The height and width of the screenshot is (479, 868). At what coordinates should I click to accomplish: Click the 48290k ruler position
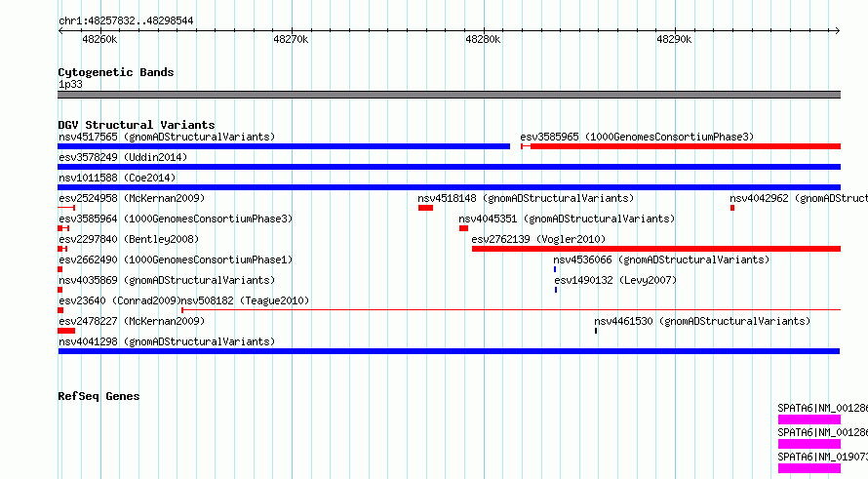pyautogui.click(x=674, y=39)
